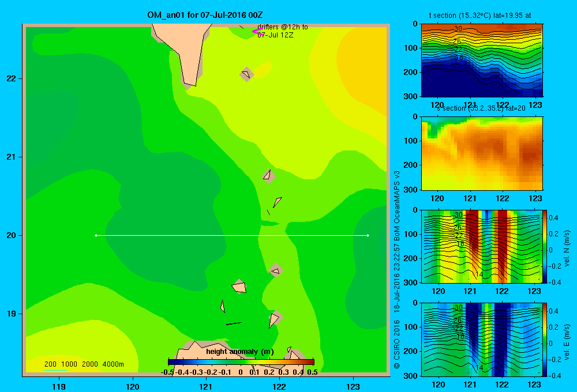Pick the green zero value on height anomaly colorbar

pos(241,362)
